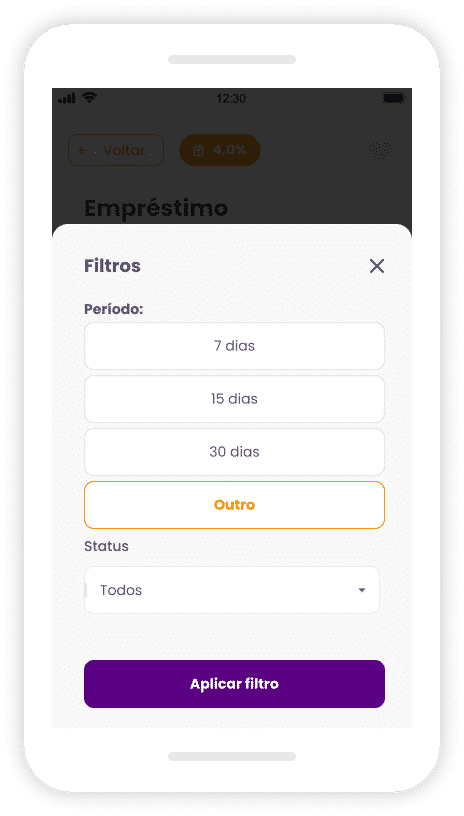The height and width of the screenshot is (816, 464).
Task: Click the 4.0% percentage text
Action: tap(229, 150)
